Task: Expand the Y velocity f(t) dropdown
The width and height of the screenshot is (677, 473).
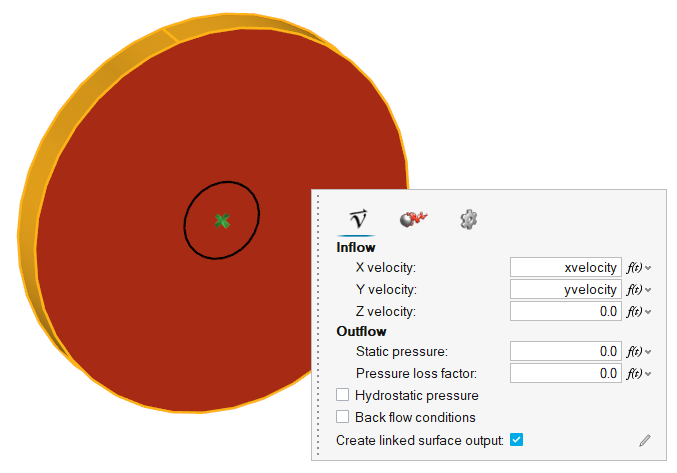Action: click(x=649, y=290)
